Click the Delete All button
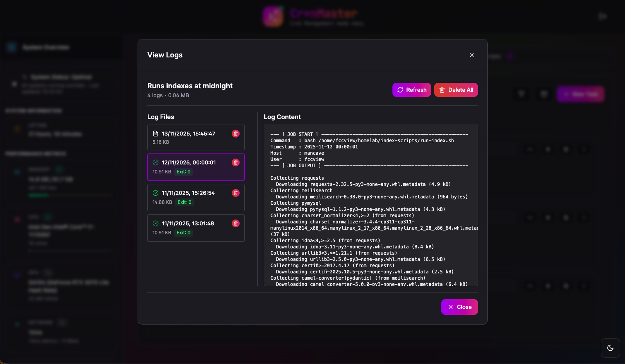The image size is (625, 364). click(x=456, y=90)
